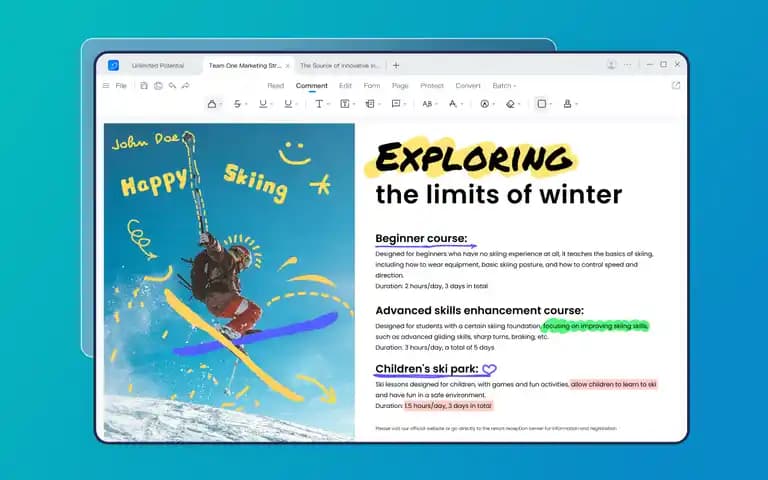Expand the Eraser tool dropdown arrow
The height and width of the screenshot is (480, 768).
519,104
